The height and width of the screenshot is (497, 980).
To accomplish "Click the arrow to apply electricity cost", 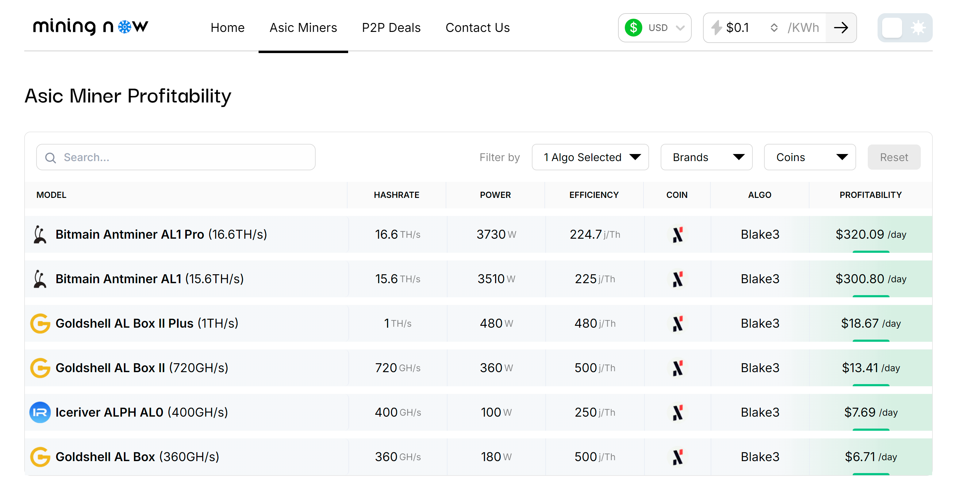I will [841, 28].
